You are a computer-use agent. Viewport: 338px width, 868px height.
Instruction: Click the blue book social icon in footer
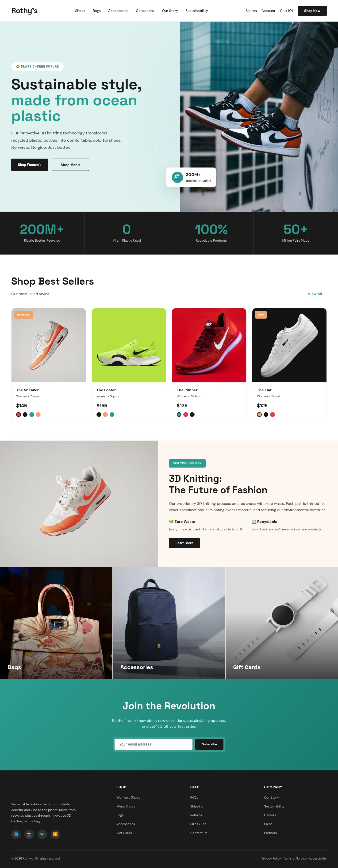(16, 834)
